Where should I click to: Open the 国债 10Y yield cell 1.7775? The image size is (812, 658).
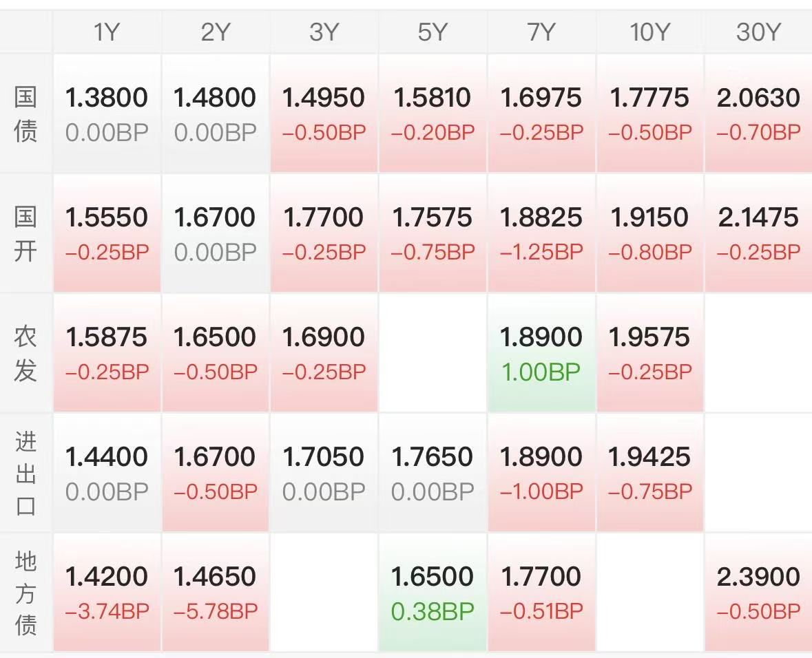pos(649,114)
